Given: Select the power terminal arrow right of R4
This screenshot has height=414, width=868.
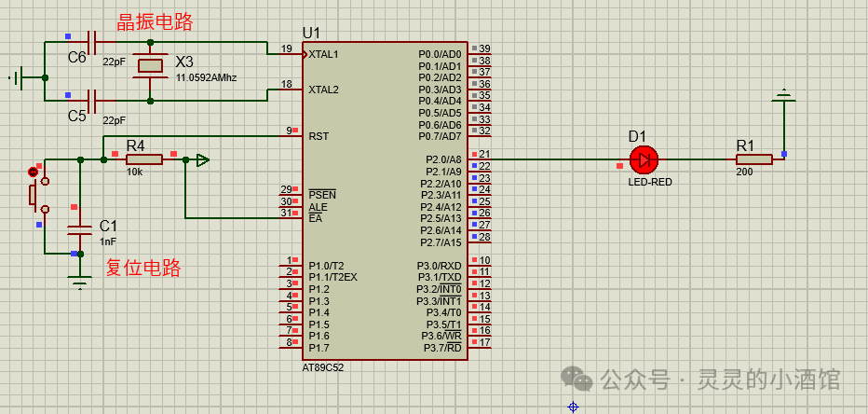Looking at the screenshot, I should coord(203,160).
